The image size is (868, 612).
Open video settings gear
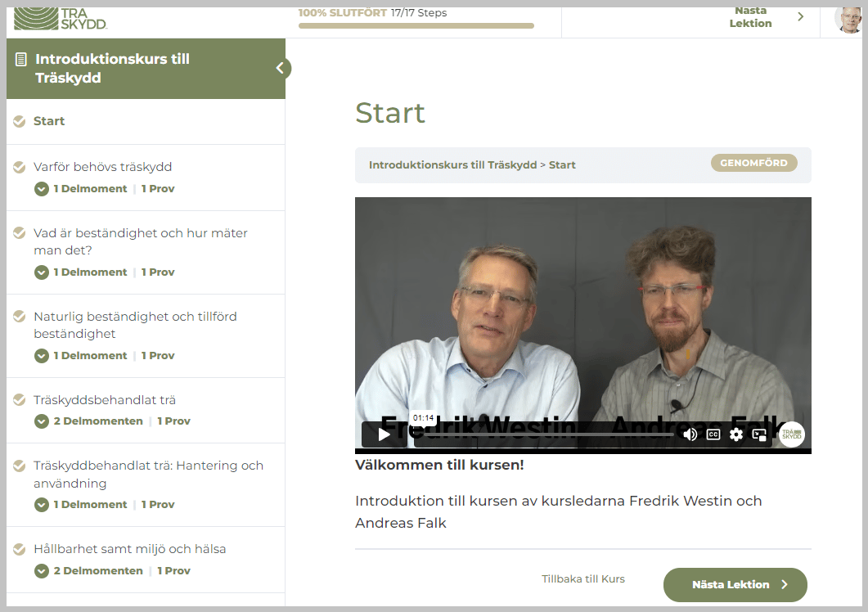tap(736, 434)
